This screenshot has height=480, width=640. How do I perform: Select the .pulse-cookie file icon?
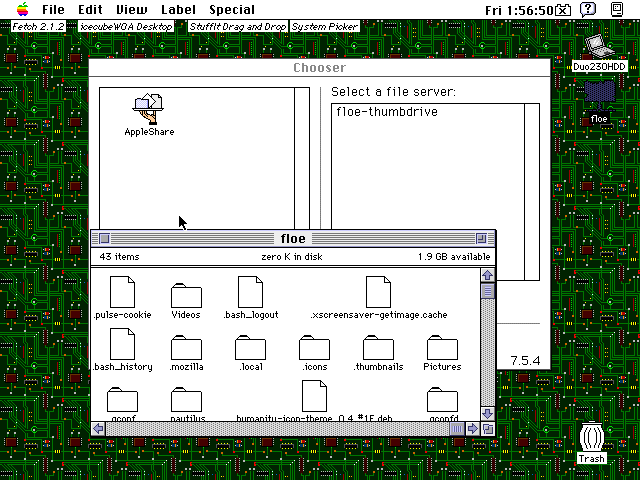click(x=122, y=292)
